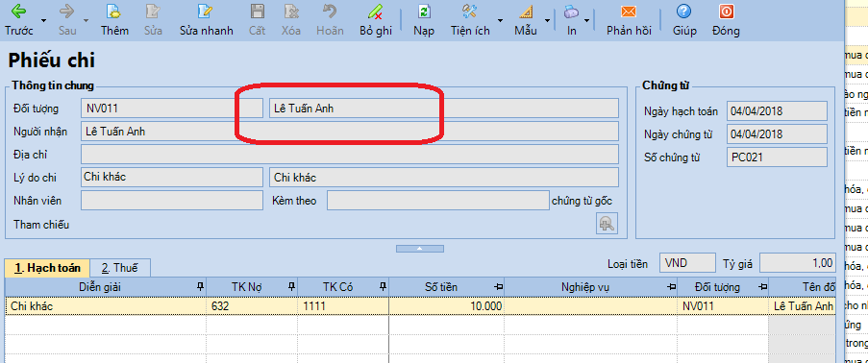Select the Chi khác cell in the grid

click(x=106, y=306)
